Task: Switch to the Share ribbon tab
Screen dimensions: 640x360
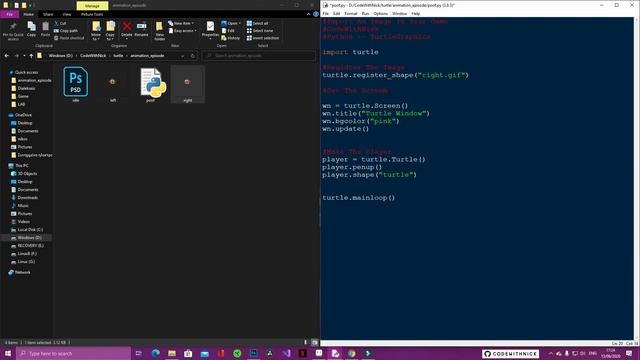Action: [48, 14]
